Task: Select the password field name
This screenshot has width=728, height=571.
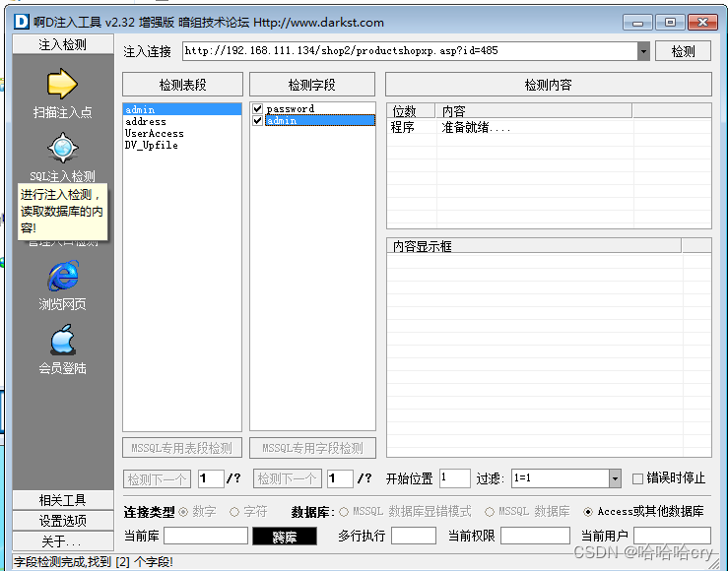Action: click(x=291, y=109)
